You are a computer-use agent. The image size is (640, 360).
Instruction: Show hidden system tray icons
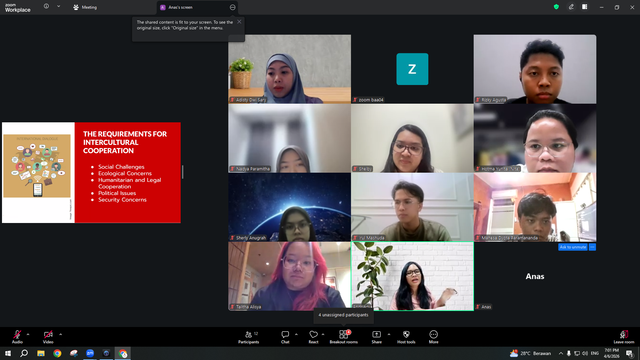coord(561,353)
